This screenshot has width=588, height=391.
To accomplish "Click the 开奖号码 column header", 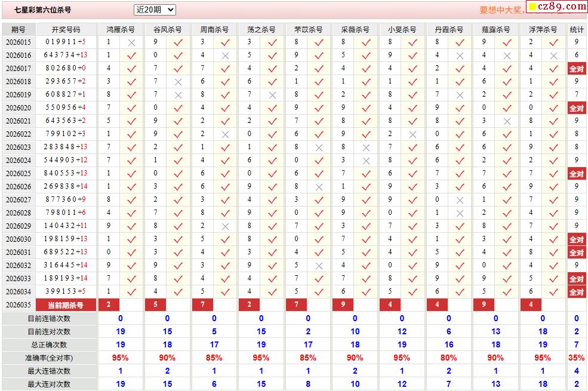I will (66, 29).
